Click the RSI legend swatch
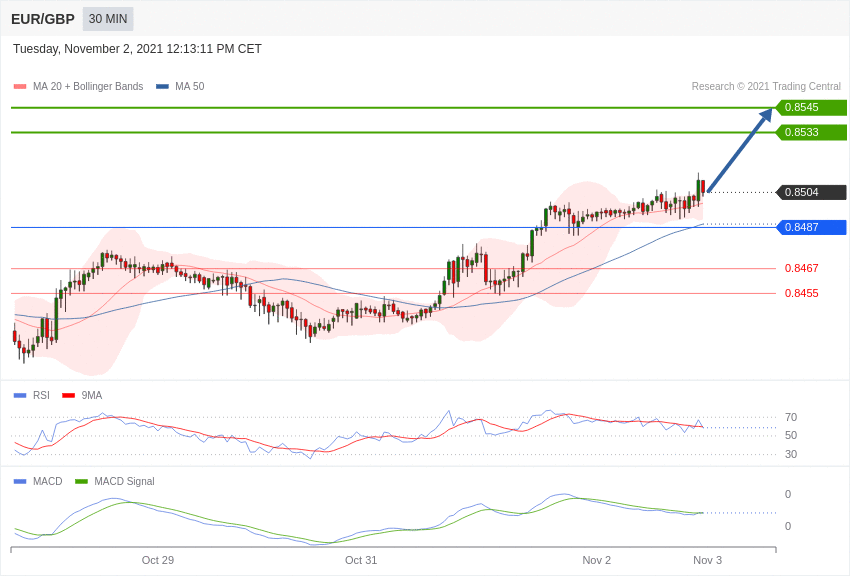850x576 pixels. pos(20,396)
